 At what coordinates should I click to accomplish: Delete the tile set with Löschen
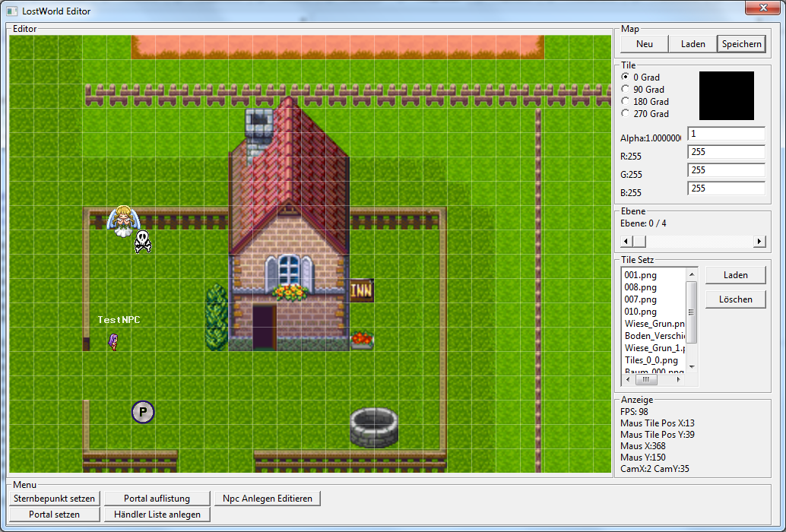tap(735, 299)
